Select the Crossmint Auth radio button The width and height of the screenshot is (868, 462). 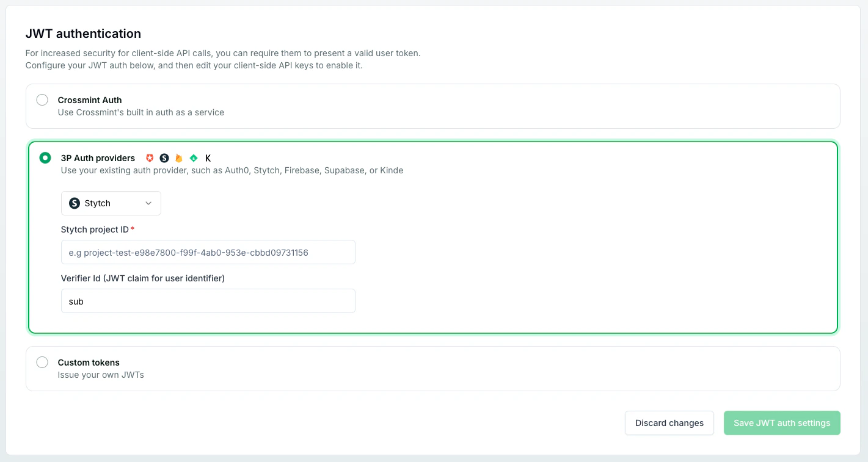pyautogui.click(x=42, y=99)
